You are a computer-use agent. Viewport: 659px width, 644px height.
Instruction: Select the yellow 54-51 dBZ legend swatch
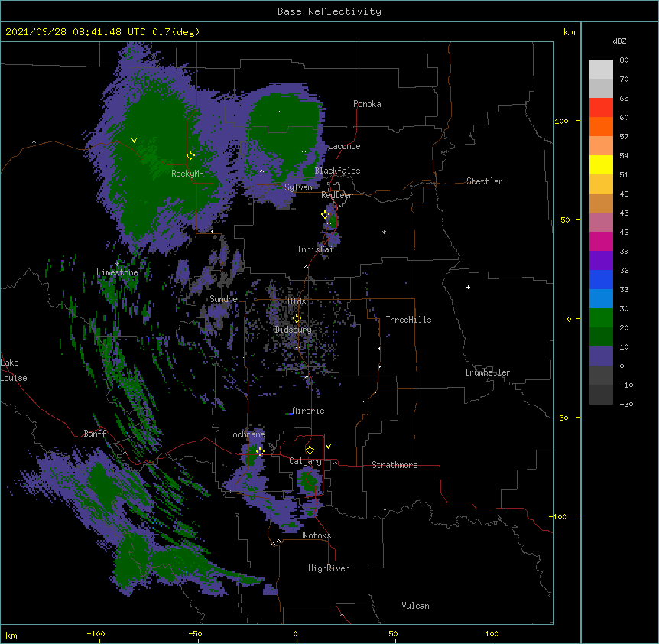coord(601,164)
